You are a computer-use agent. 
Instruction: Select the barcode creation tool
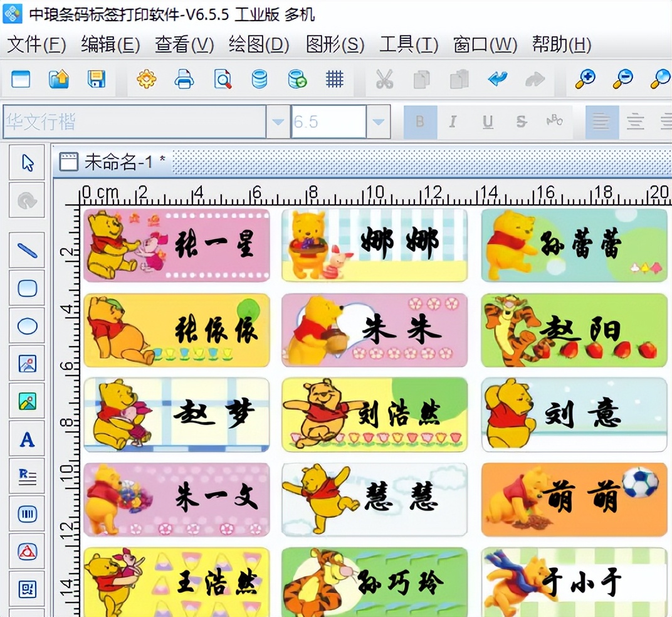[x=26, y=514]
